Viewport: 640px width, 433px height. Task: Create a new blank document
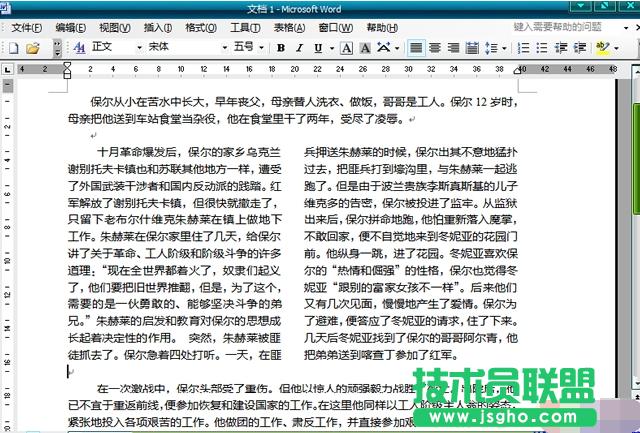14,47
